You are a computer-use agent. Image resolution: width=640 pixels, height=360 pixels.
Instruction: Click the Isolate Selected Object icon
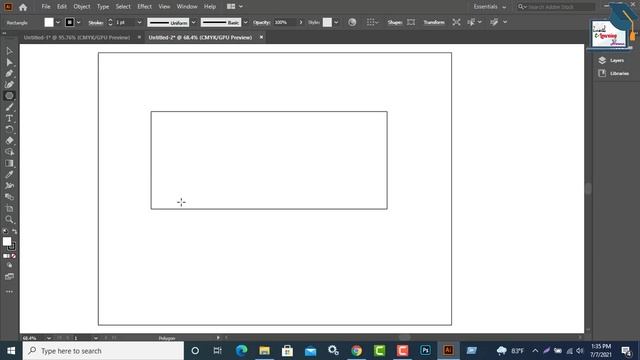tap(456, 22)
